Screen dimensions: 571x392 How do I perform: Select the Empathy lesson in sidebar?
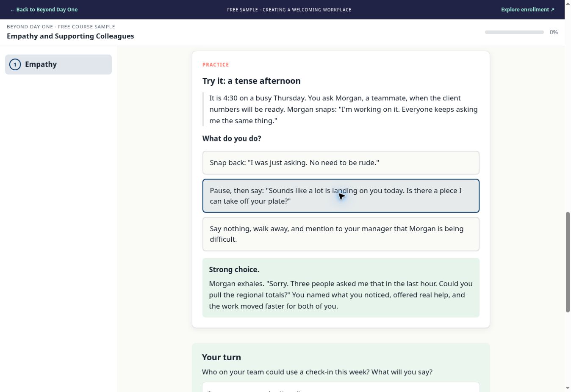tap(58, 64)
